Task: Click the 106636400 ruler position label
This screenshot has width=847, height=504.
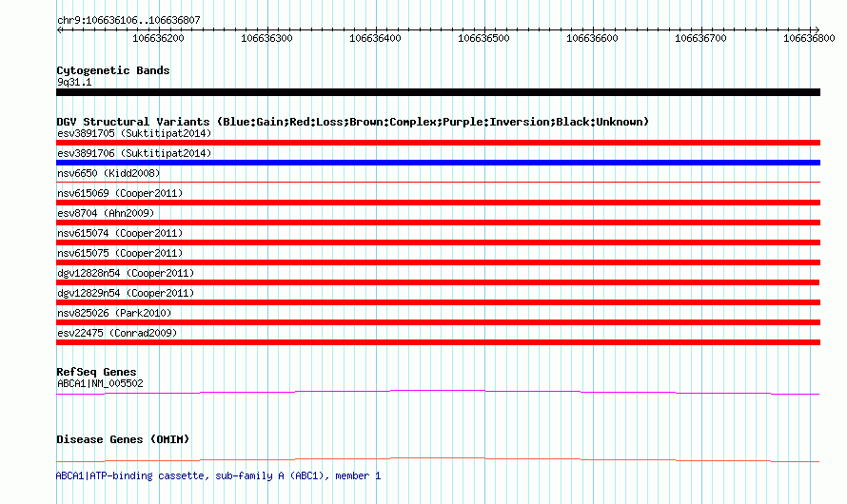Action: (x=375, y=38)
